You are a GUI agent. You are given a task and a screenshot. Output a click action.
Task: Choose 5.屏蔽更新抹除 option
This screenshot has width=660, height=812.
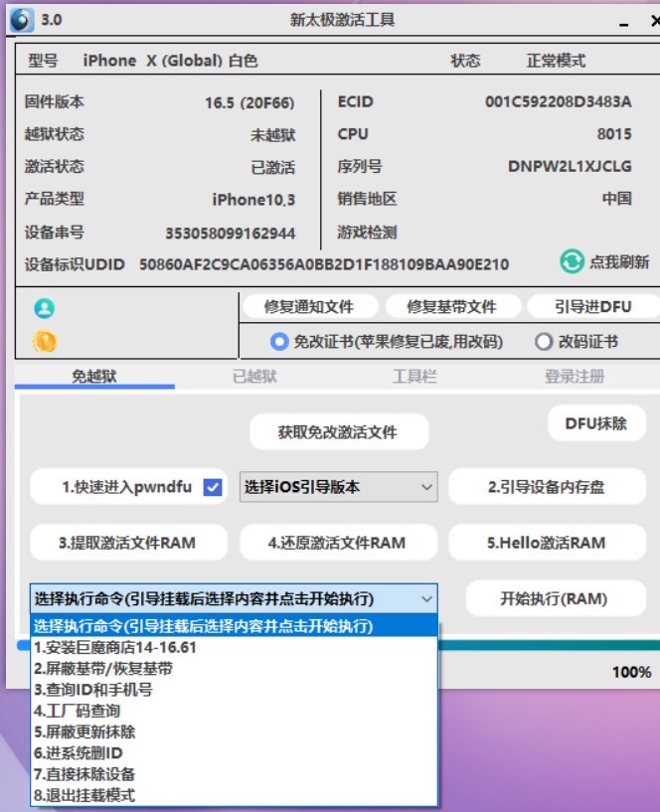[235, 731]
